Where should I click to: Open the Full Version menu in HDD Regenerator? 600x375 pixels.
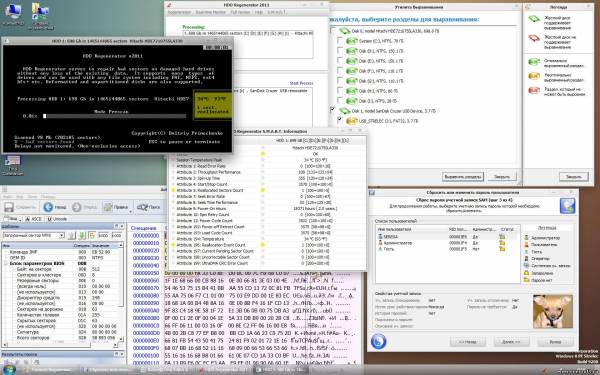(240, 12)
